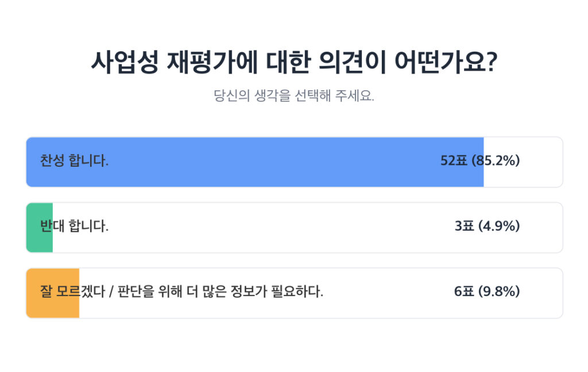Click the orange 잘 모르겠다 bar fill
This screenshot has height=372, width=588.
point(52,308)
